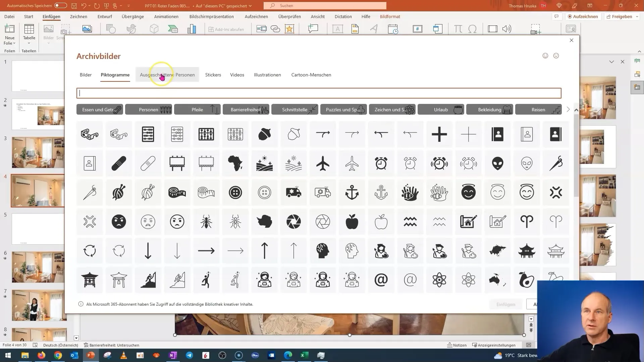The width and height of the screenshot is (644, 362).
Task: Pick the filled avocado pictogram
Action: [x=527, y=280]
